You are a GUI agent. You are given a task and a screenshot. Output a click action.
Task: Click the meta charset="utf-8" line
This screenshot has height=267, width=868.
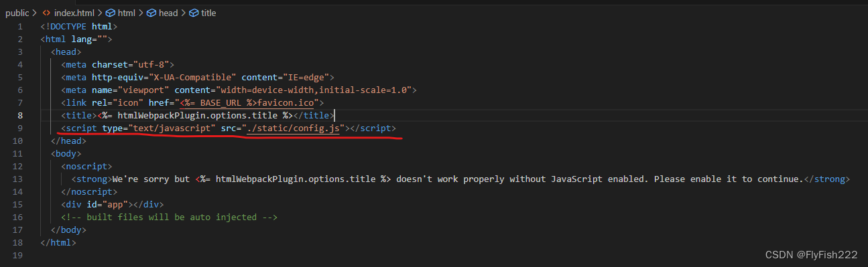coord(117,64)
